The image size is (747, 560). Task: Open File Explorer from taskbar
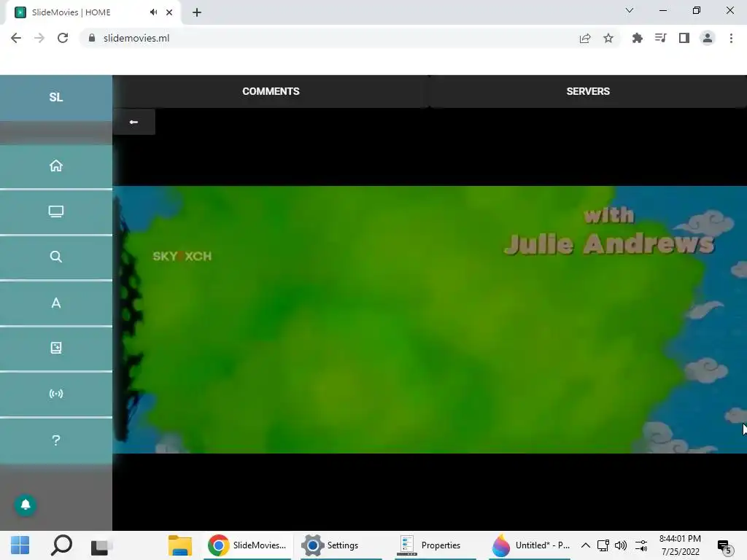point(180,545)
